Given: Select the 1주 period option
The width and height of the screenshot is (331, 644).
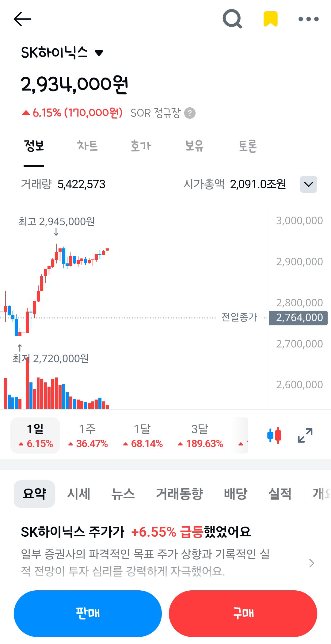Looking at the screenshot, I should coord(88,435).
